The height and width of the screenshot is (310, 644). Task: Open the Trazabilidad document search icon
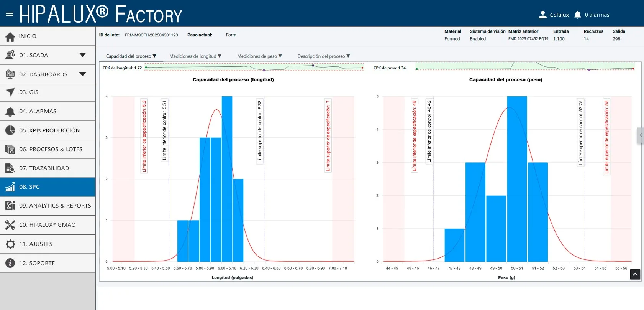click(10, 168)
